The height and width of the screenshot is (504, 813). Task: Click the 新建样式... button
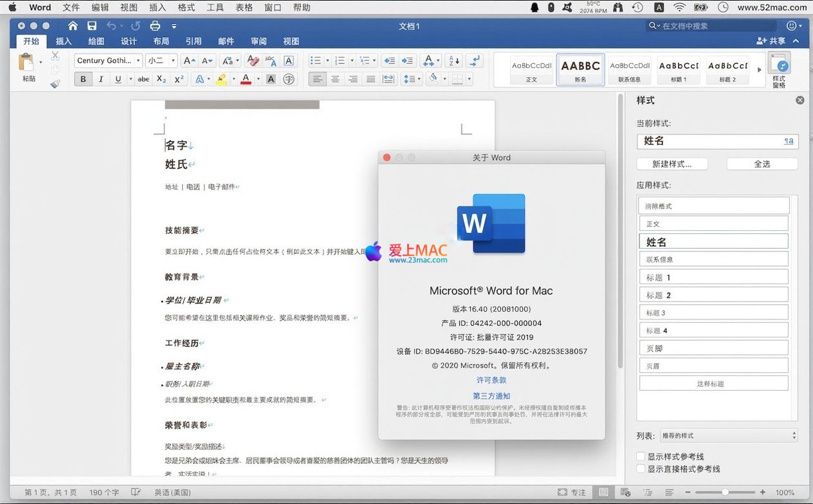point(671,164)
